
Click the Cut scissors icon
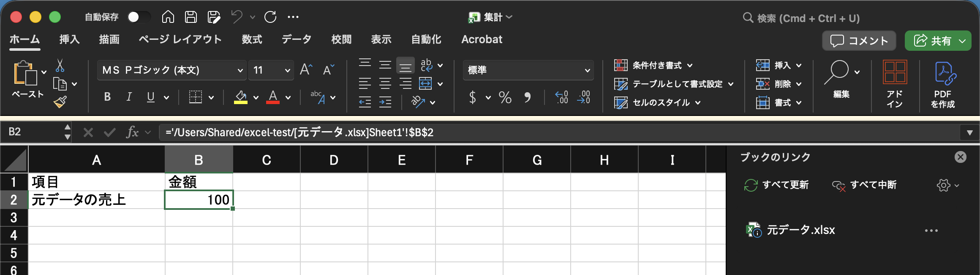(x=60, y=65)
